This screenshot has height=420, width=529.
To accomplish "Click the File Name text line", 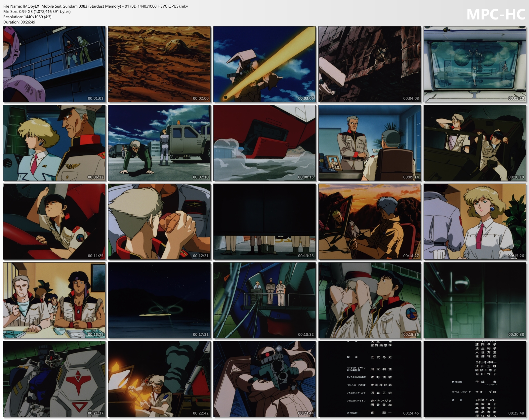I will (x=96, y=6).
